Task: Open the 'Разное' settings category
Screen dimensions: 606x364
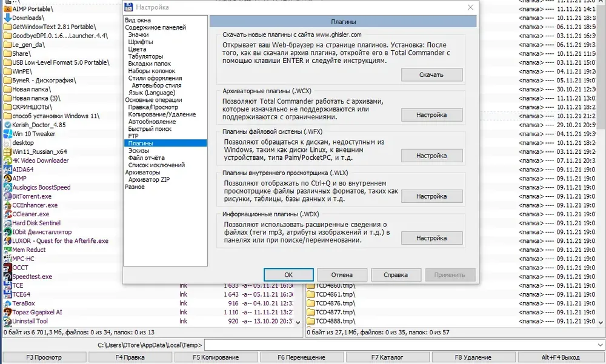Action: (x=135, y=187)
